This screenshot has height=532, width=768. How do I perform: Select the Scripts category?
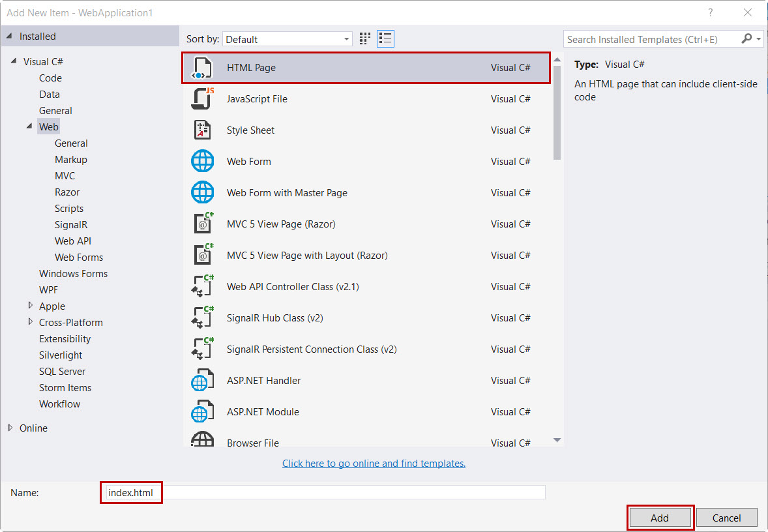[x=69, y=208]
